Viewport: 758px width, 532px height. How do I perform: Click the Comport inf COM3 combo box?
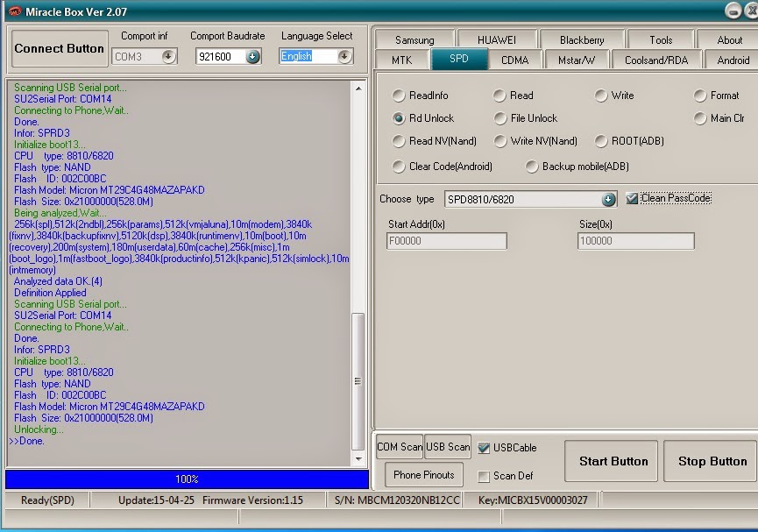tap(144, 57)
